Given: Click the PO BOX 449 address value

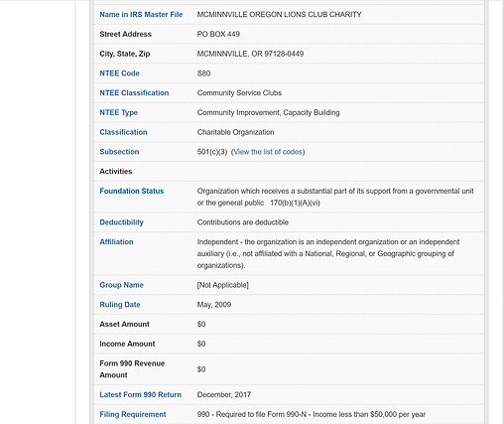Looking at the screenshot, I should tap(218, 34).
